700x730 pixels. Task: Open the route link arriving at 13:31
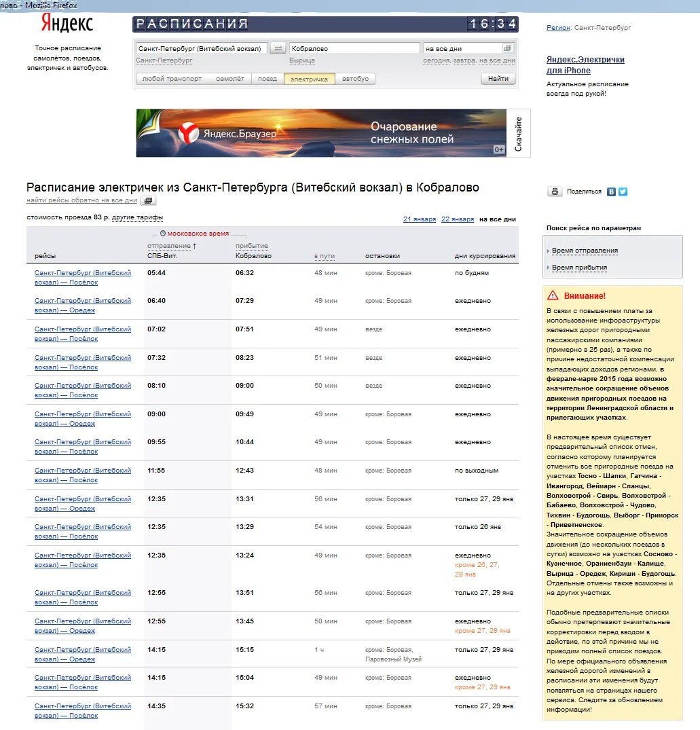pyautogui.click(x=83, y=503)
